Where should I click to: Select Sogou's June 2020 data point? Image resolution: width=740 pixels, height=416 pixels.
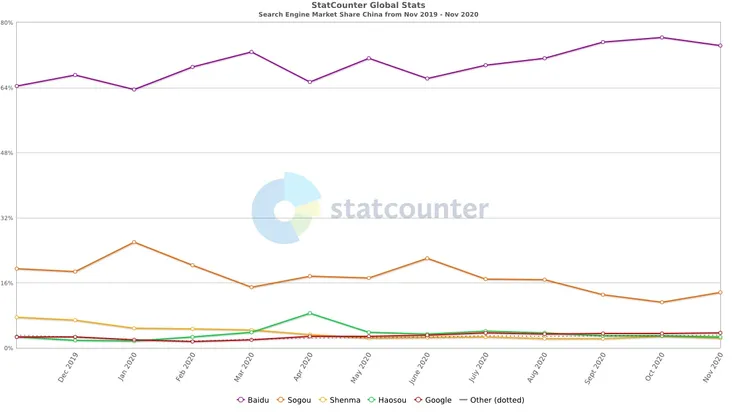(427, 258)
